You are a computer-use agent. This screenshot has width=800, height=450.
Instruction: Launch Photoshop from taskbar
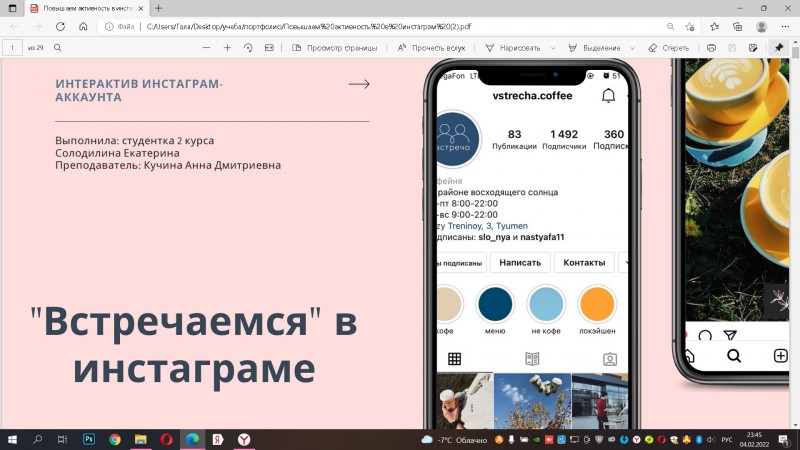click(89, 439)
